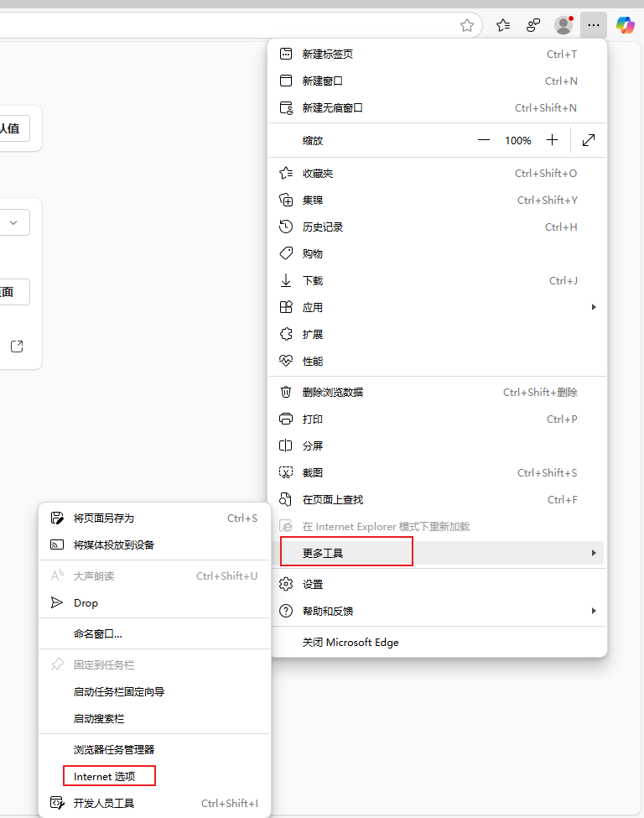The height and width of the screenshot is (818, 644).
Task: Click the Ctrl+Shift+I shortcut text
Action: (x=230, y=804)
